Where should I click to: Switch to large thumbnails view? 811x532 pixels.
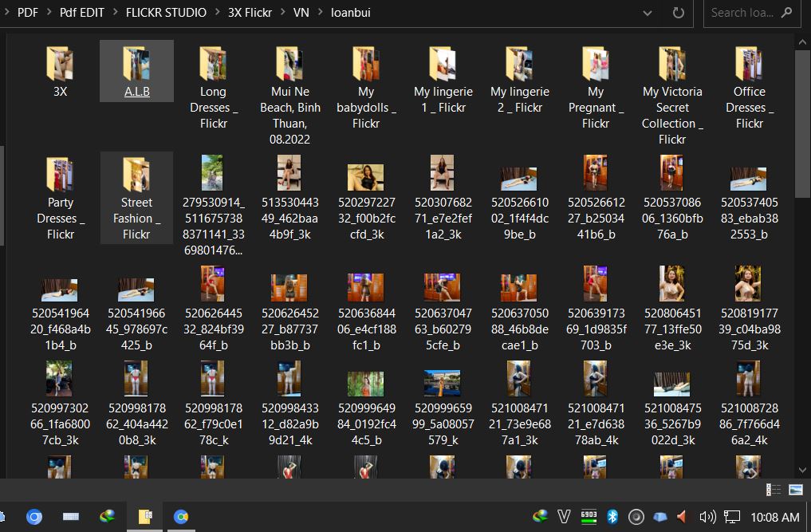point(795,490)
